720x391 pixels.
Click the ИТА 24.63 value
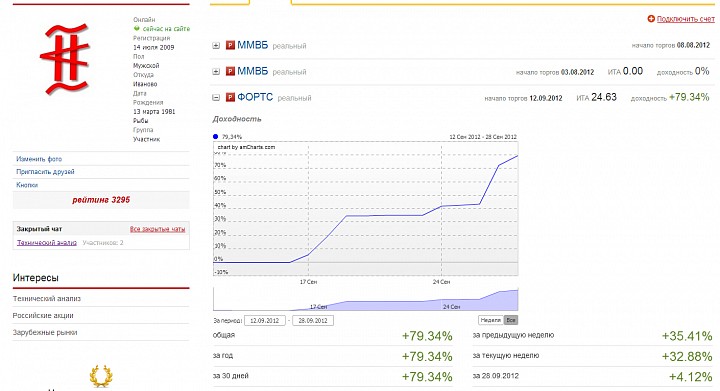[604, 97]
